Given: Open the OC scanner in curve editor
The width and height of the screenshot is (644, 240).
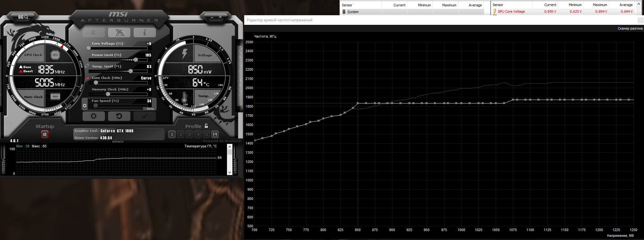Looking at the screenshot, I should pos(630,28).
